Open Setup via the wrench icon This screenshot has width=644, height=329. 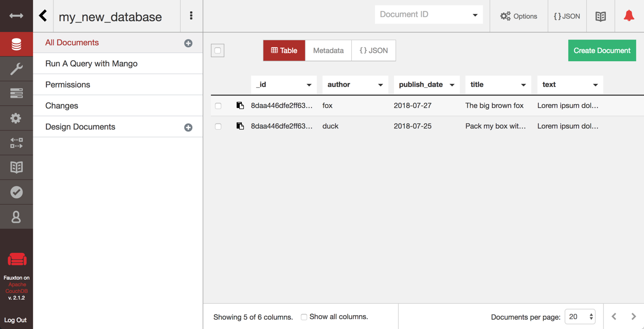pos(16,69)
